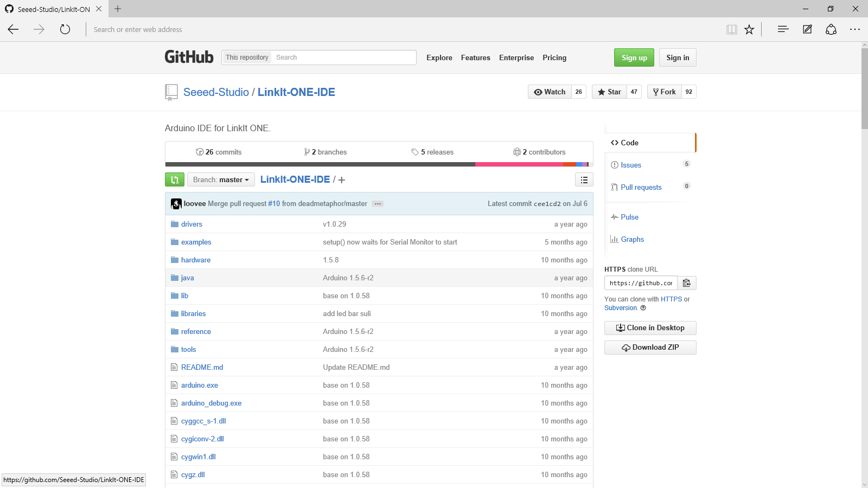This screenshot has height=488, width=868.
Task: Open the Code tab
Action: [649, 143]
